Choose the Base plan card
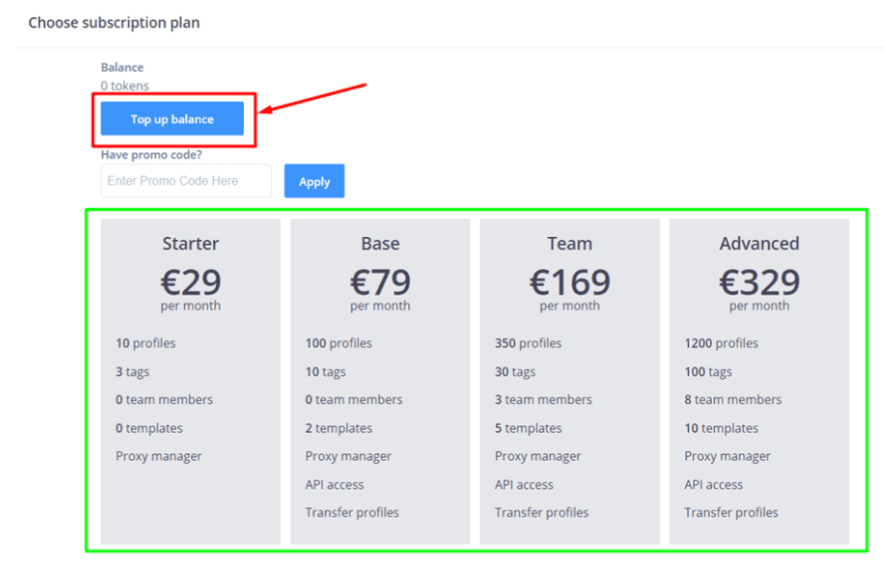This screenshot has height=567, width=884. click(x=380, y=381)
